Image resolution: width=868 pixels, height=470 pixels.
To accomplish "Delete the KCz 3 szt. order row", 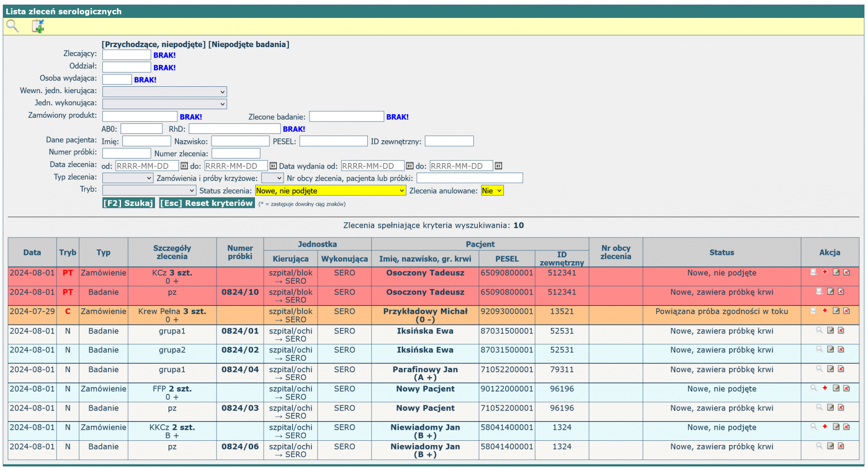I will click(847, 272).
